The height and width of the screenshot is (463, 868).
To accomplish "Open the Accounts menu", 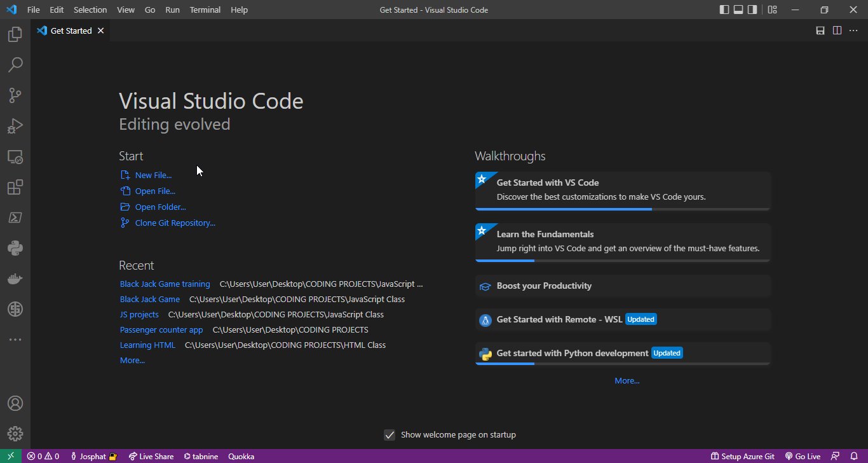I will click(15, 403).
